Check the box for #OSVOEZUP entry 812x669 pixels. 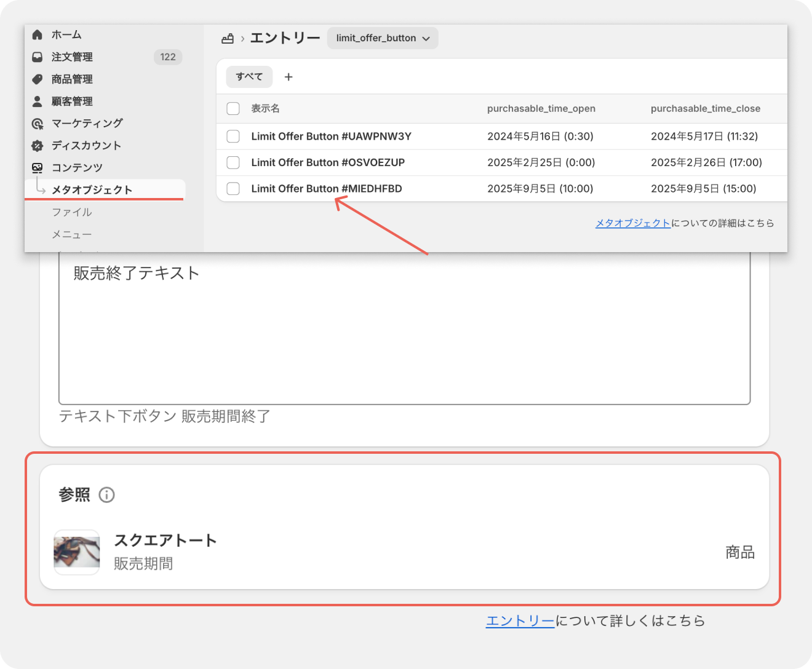coord(233,162)
